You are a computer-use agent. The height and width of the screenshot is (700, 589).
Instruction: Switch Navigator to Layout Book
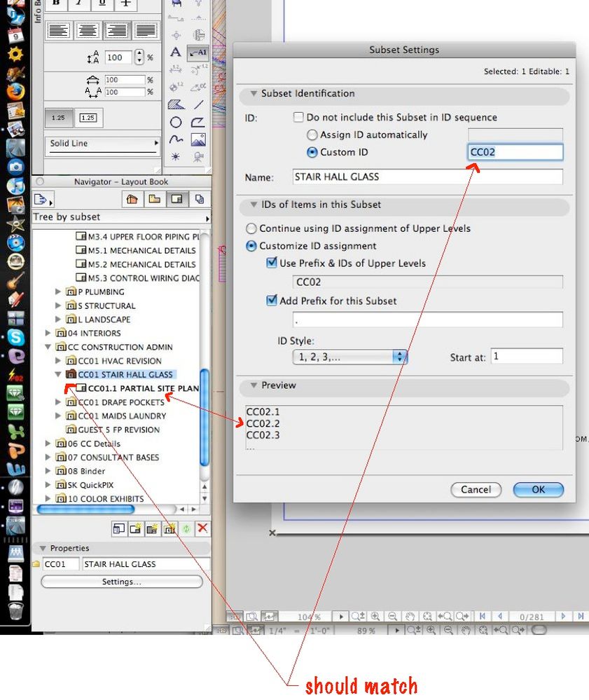[176, 199]
